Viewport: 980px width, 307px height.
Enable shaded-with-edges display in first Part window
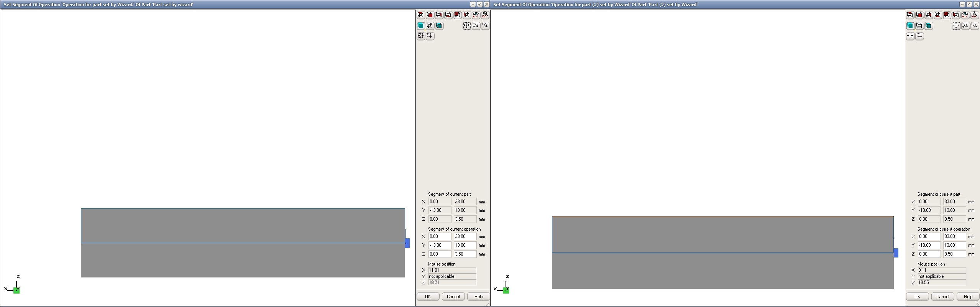[439, 26]
